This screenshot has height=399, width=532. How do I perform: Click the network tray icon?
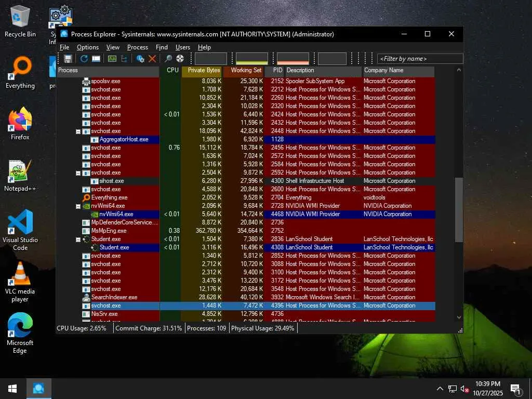453,389
